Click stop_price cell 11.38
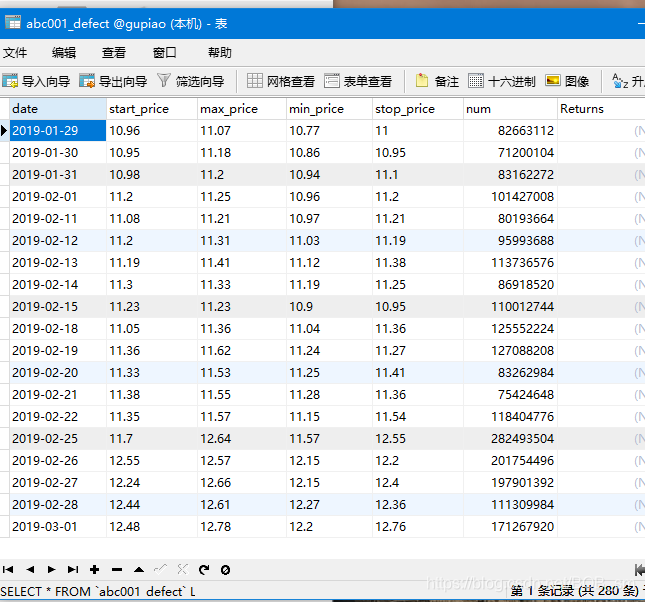645x602 pixels. [418, 263]
